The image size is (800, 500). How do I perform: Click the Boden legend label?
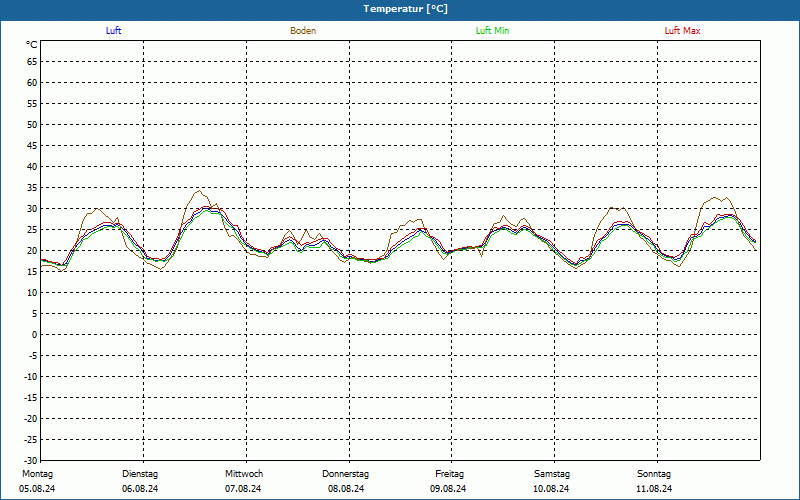[303, 31]
